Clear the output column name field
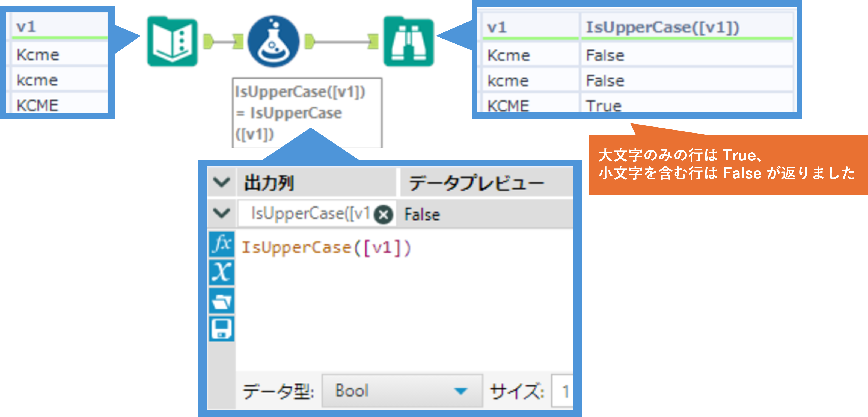Viewport: 868px width, 417px height. (x=384, y=214)
